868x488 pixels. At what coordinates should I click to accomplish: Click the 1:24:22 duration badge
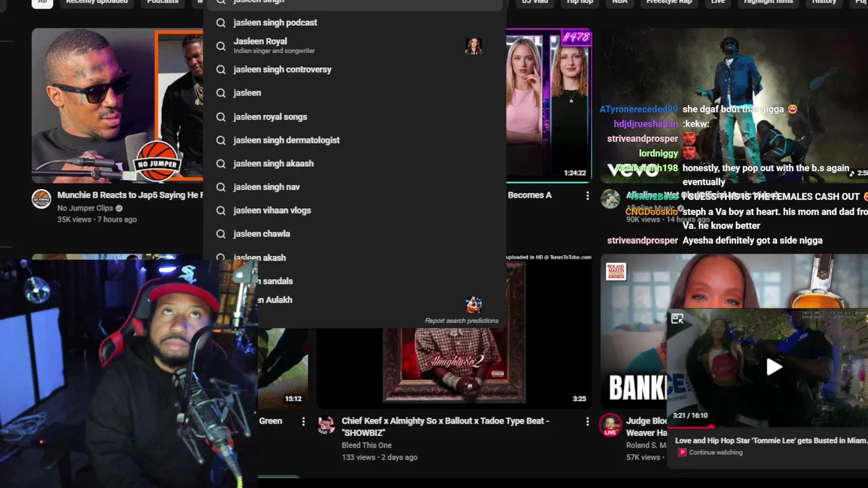pos(574,173)
